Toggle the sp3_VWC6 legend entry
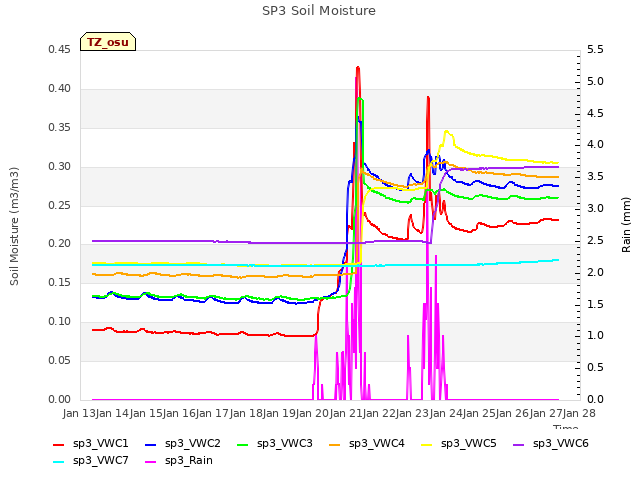The width and height of the screenshot is (640, 480). (551, 443)
